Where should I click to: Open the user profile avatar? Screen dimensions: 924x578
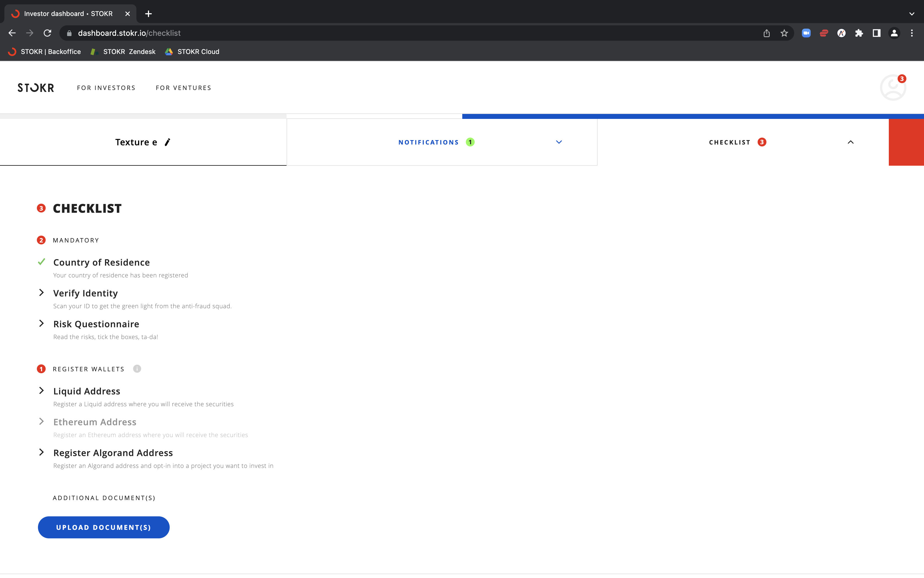893,88
